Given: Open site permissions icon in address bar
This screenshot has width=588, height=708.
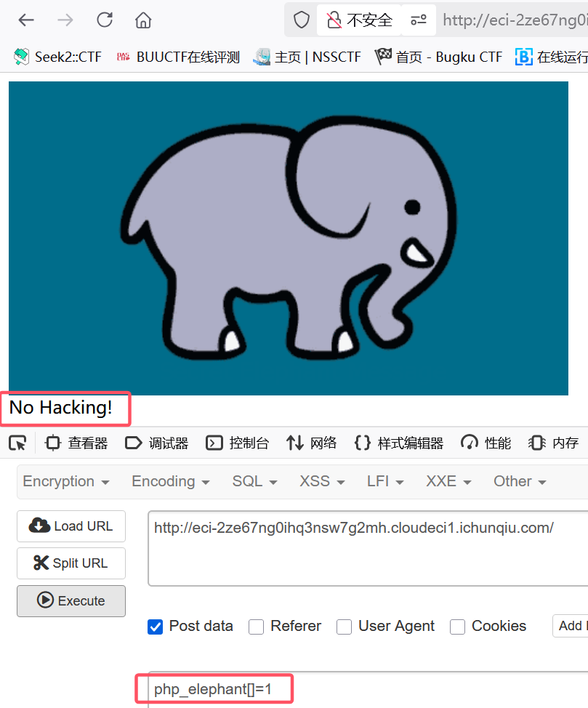Looking at the screenshot, I should pos(419,20).
